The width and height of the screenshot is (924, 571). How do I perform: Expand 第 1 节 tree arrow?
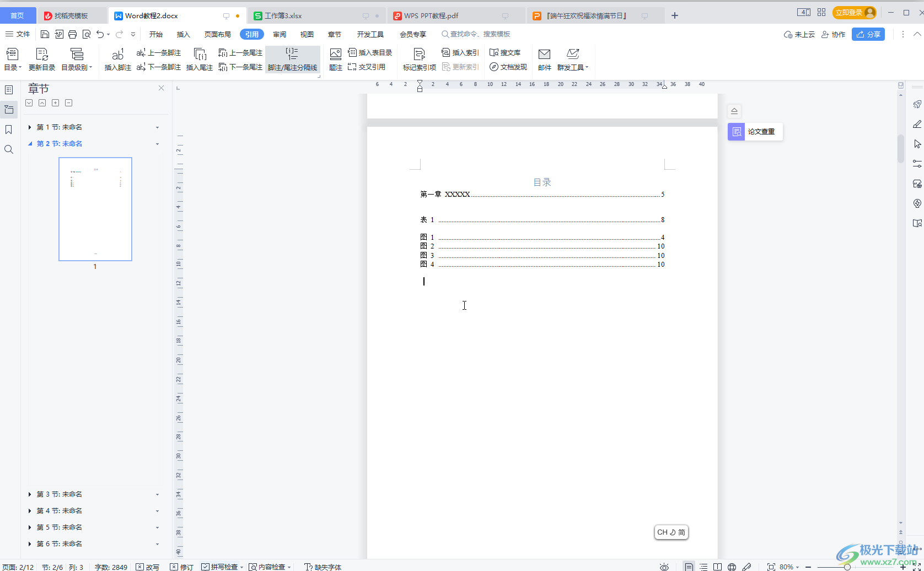(30, 127)
